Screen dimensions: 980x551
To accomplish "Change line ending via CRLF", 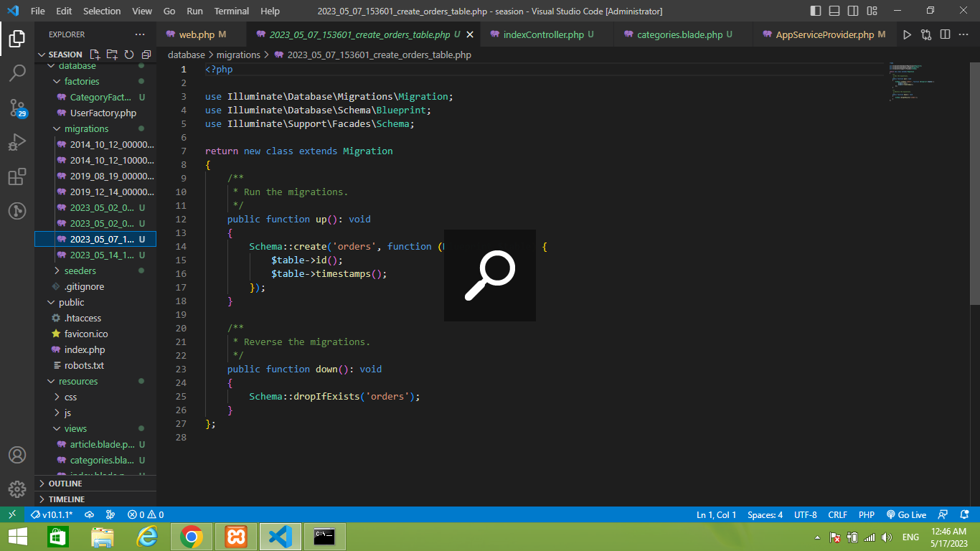I will [837, 514].
